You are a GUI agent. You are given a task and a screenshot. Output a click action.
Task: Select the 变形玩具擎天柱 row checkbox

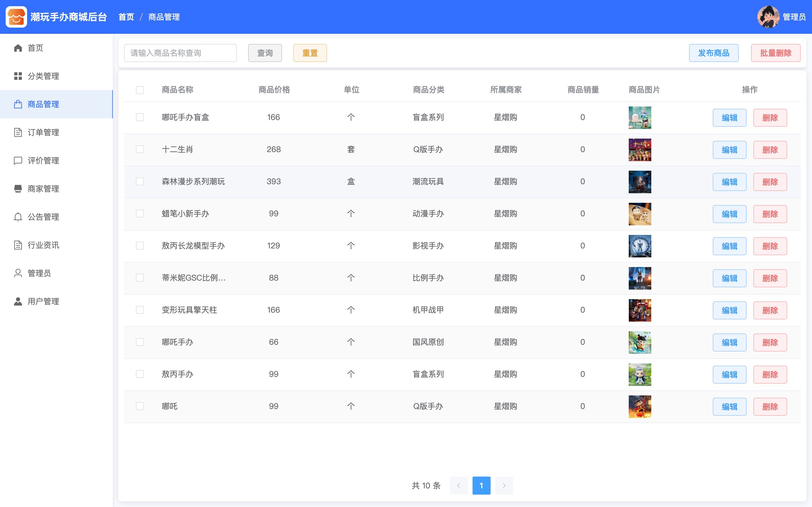click(x=140, y=310)
